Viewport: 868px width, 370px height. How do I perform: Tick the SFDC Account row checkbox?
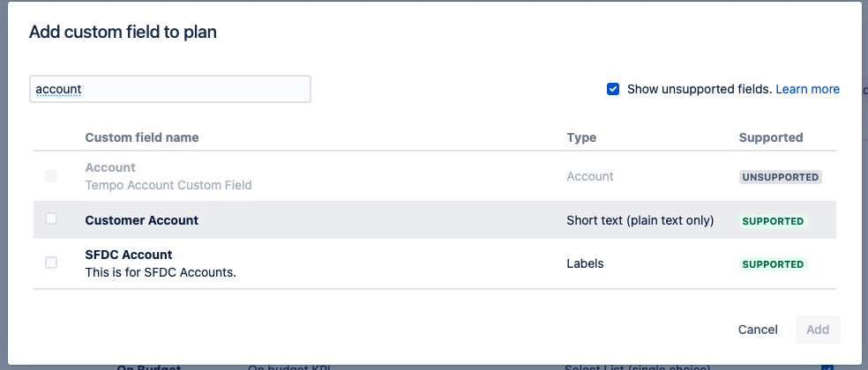(x=51, y=263)
